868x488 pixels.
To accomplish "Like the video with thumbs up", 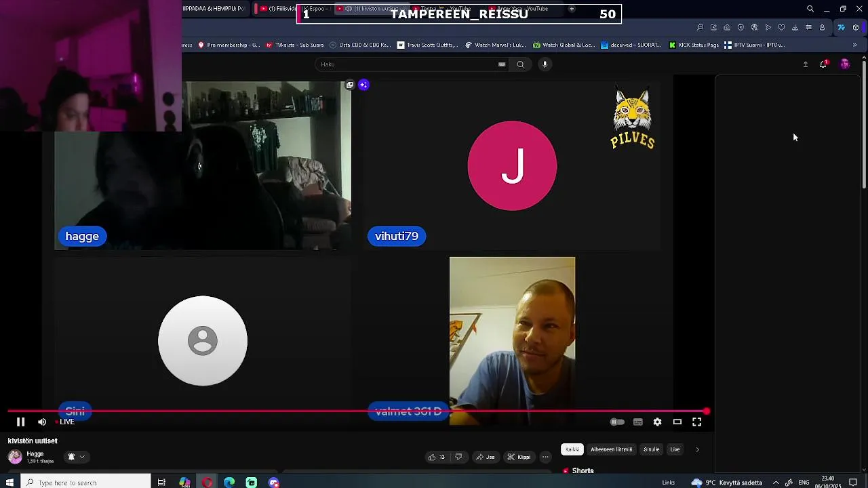I will click(x=437, y=457).
